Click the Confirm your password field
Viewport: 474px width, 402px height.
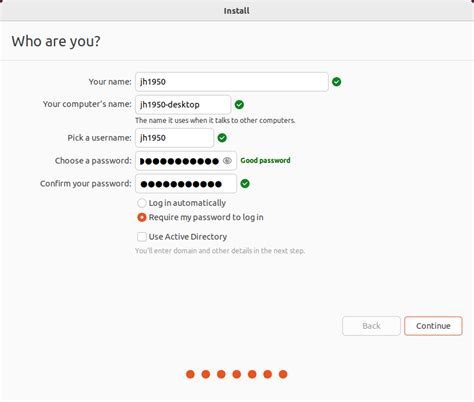pyautogui.click(x=186, y=183)
